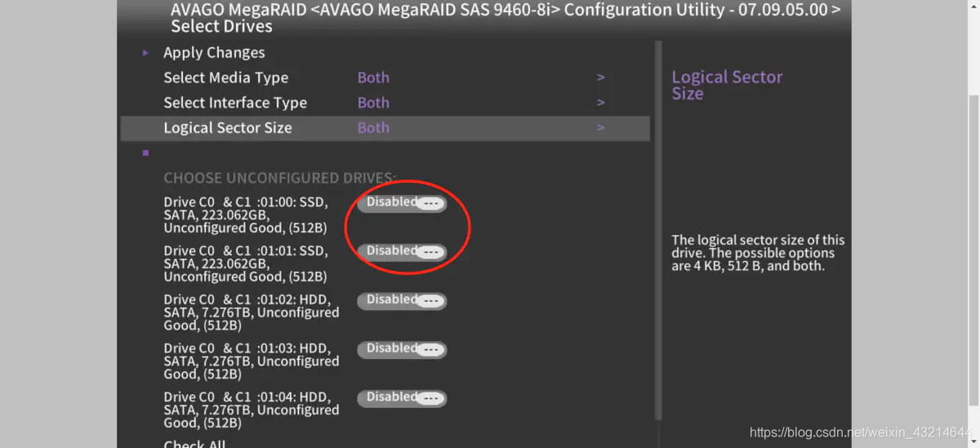Click the arrow icon before Apply Changes
This screenshot has height=448, width=980.
tap(145, 53)
